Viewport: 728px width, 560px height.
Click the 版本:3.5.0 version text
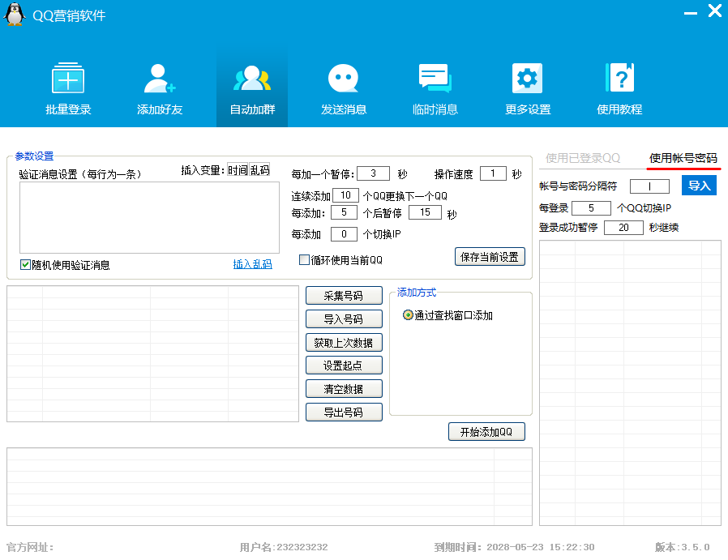pyautogui.click(x=682, y=548)
